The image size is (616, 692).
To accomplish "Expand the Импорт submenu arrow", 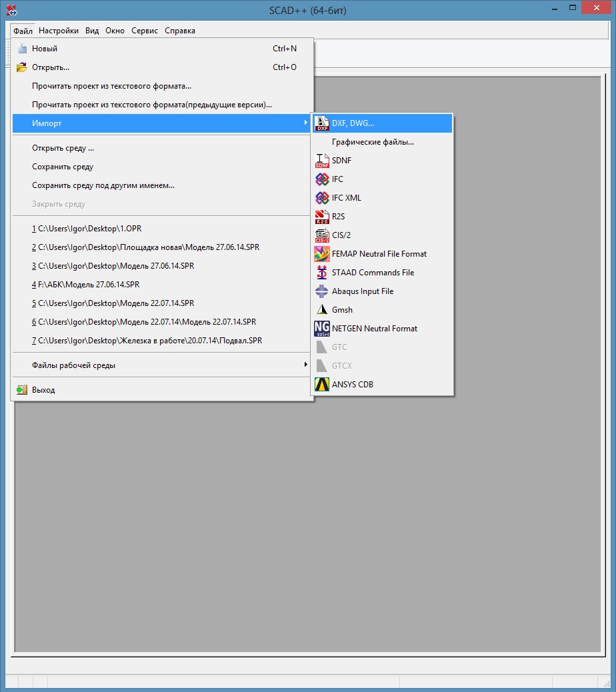I will point(305,123).
